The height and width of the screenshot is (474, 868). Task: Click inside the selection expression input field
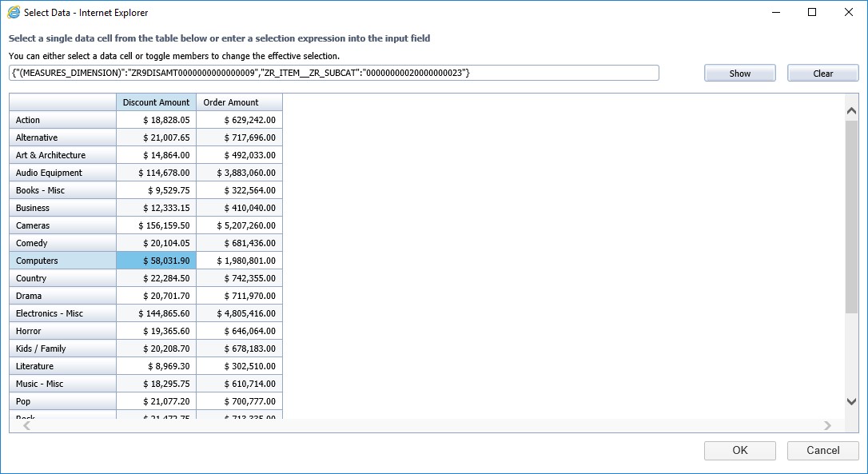tap(334, 74)
